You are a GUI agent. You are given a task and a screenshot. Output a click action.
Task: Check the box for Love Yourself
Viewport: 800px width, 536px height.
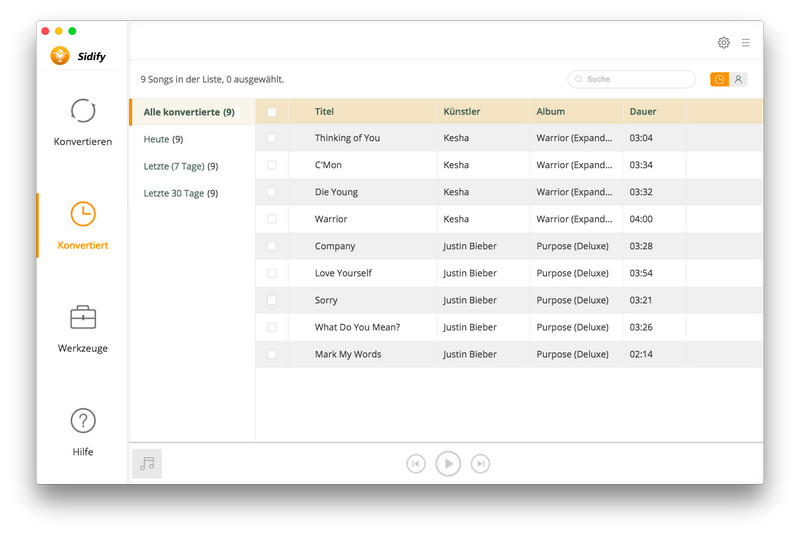tap(272, 273)
